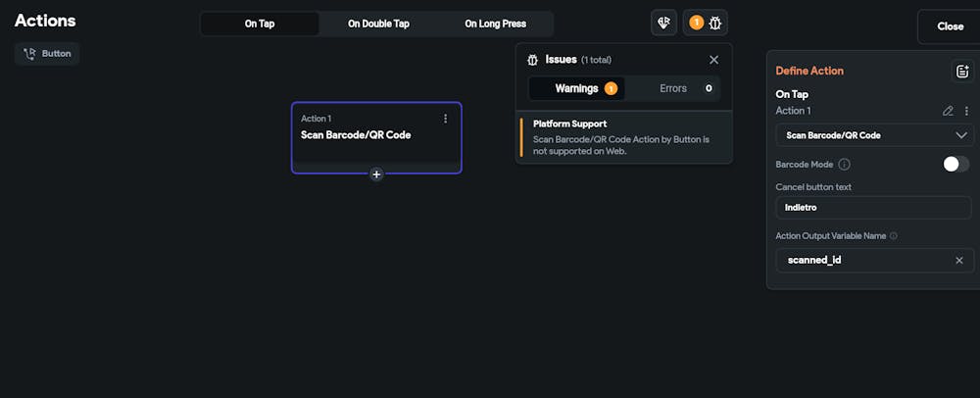Image resolution: width=980 pixels, height=398 pixels.
Task: Click the bug issues icon with badge
Action: coord(706,23)
